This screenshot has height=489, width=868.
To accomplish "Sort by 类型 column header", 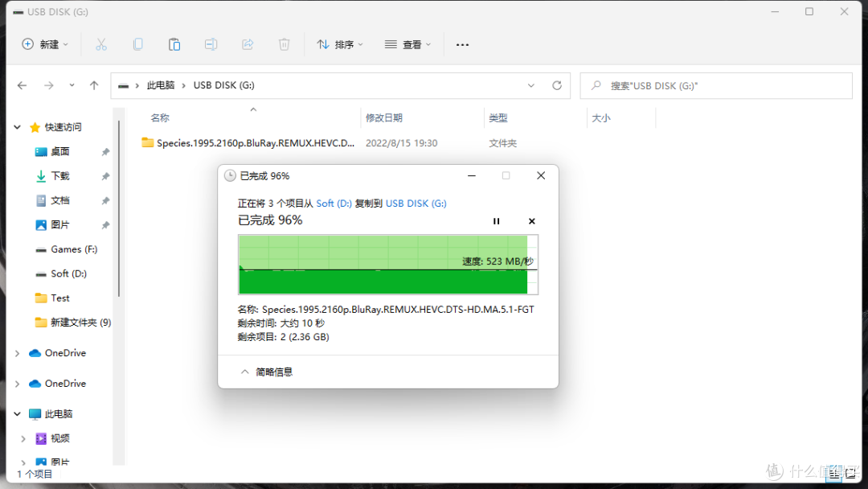I will point(498,118).
